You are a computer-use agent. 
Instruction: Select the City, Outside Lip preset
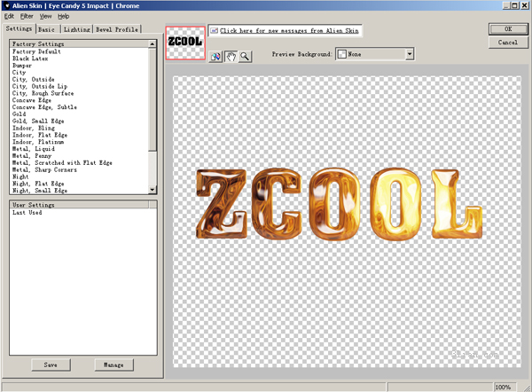40,86
